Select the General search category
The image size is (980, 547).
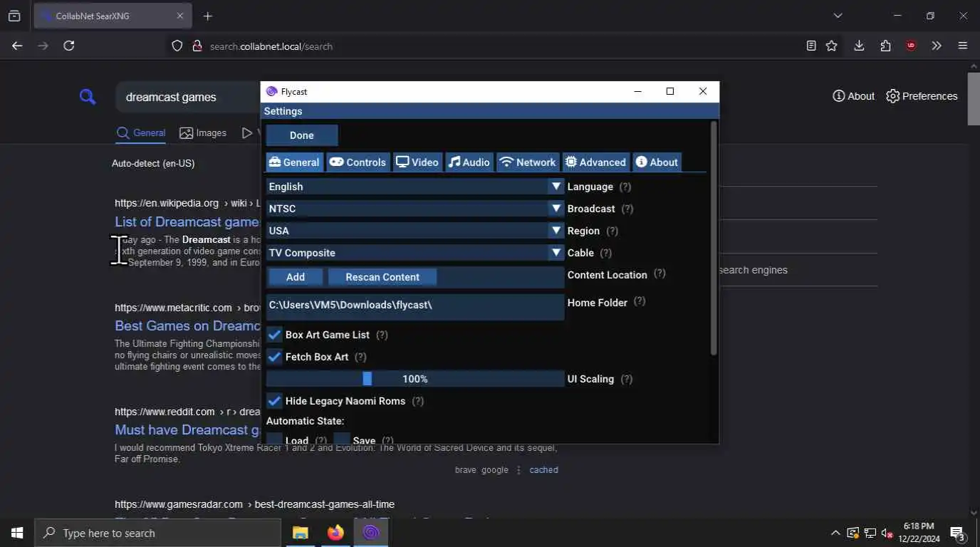click(141, 133)
